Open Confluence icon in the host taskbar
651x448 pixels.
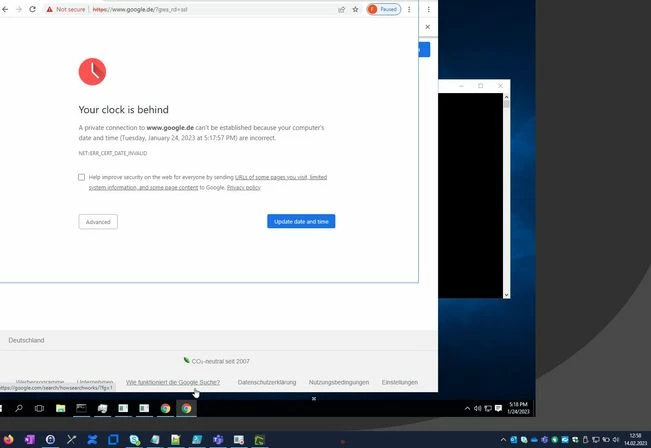92,439
